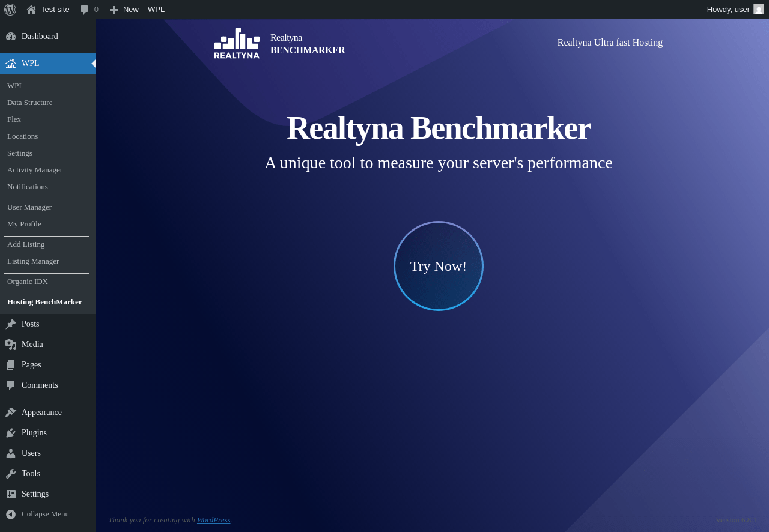Open My Profile submenu item
The width and height of the screenshot is (769, 532).
25,224
